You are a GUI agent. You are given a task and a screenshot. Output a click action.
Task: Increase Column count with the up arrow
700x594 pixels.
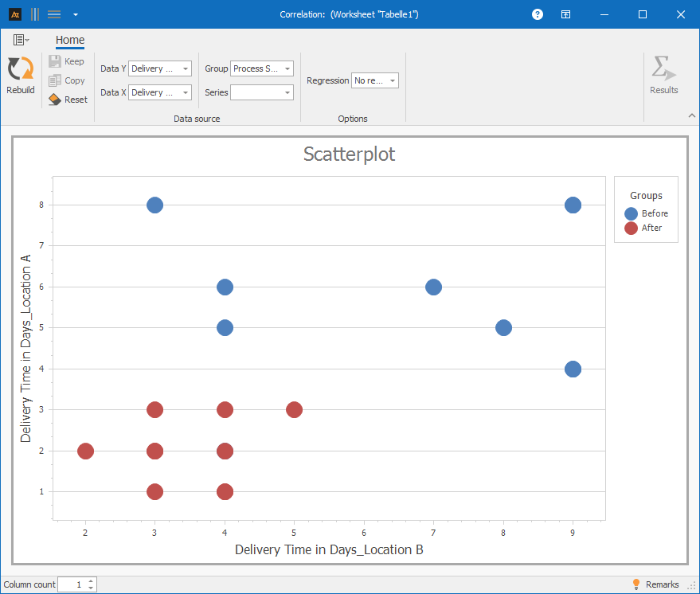click(x=92, y=581)
